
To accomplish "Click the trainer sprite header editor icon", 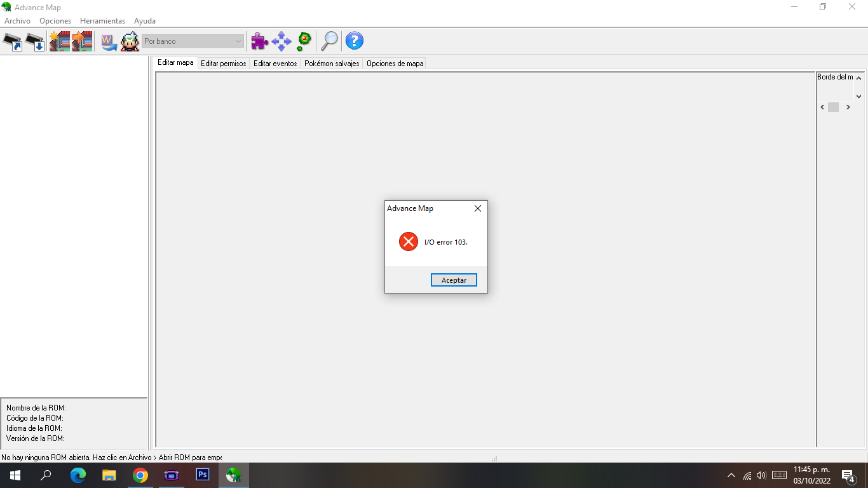I will point(130,41).
